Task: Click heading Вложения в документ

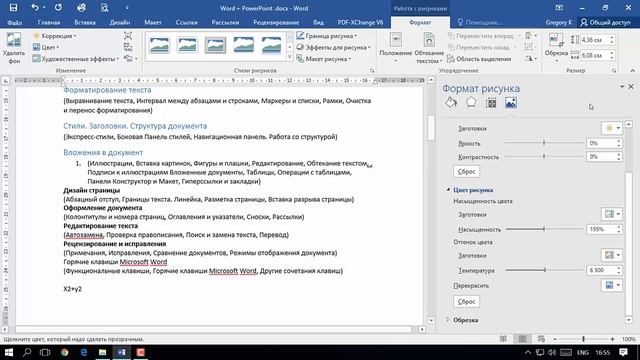Action: point(103,152)
